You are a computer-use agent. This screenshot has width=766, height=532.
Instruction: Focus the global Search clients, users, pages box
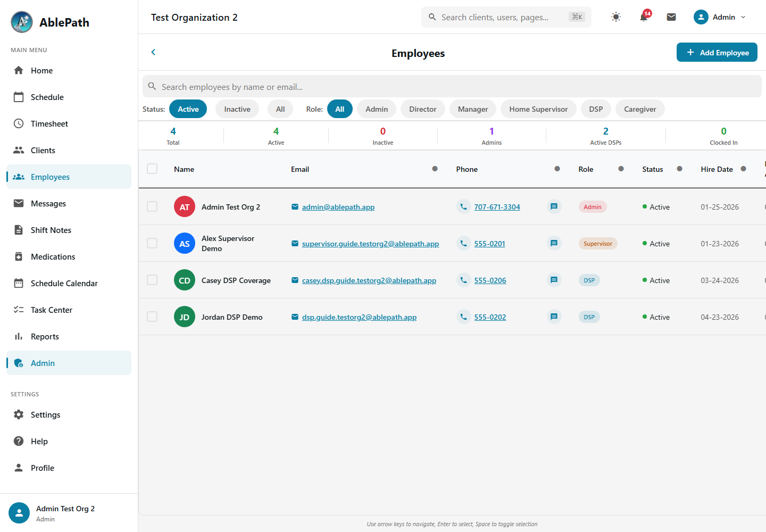506,17
